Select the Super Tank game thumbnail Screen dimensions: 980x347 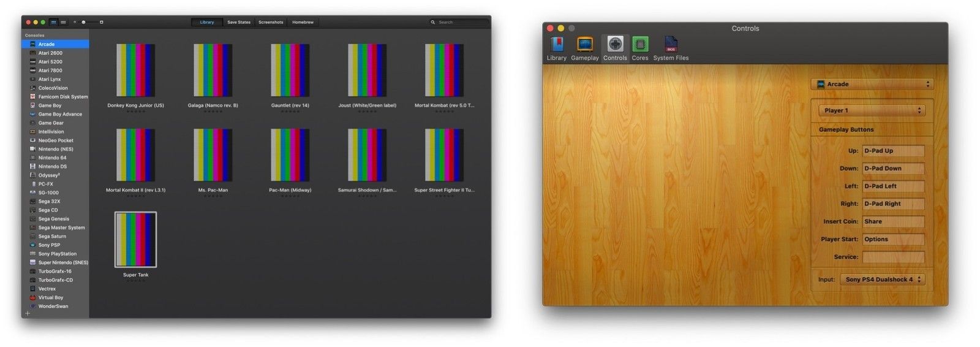point(135,240)
